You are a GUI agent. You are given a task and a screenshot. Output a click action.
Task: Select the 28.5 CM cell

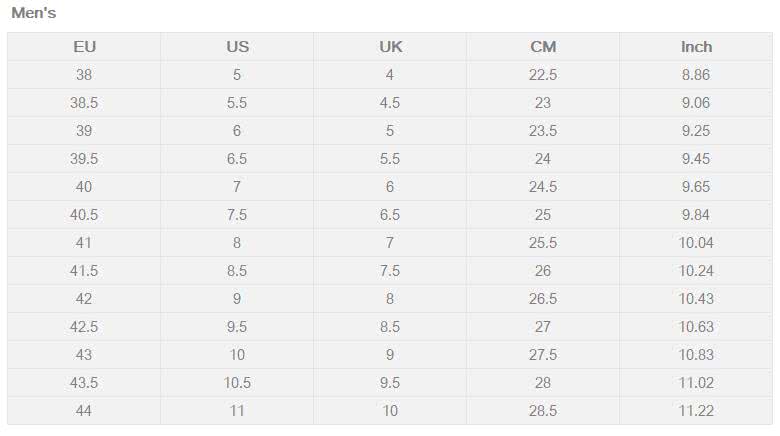click(543, 411)
